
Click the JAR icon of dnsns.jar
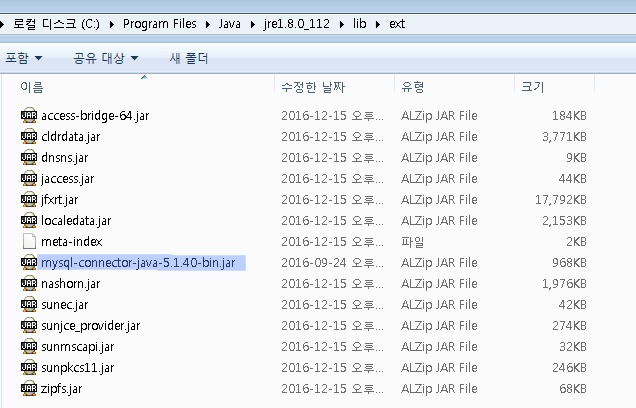pyautogui.click(x=29, y=158)
